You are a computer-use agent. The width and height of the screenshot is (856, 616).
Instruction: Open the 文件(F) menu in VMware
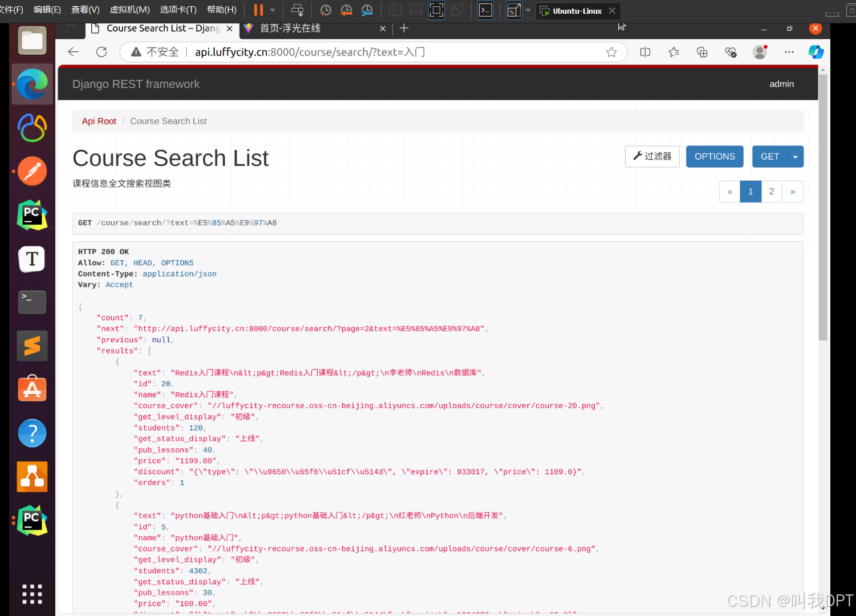[x=11, y=10]
